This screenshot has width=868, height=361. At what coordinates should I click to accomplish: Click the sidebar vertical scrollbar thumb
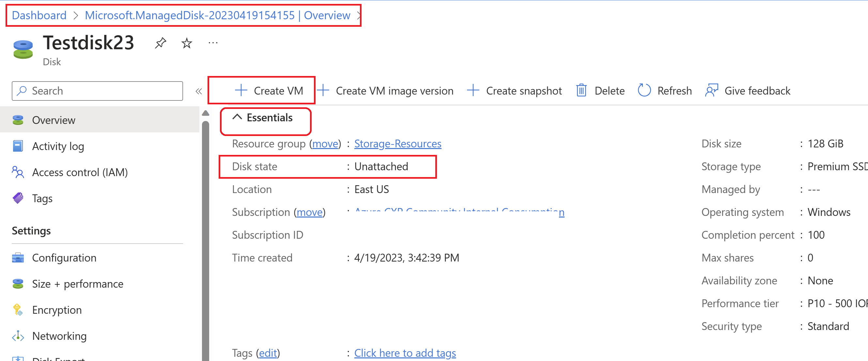[x=206, y=241]
